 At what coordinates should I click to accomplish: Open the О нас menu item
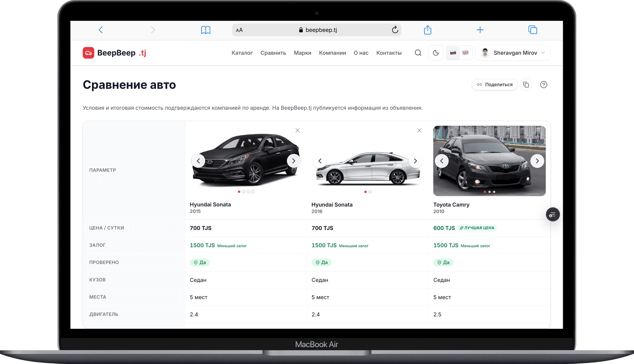[x=361, y=53]
